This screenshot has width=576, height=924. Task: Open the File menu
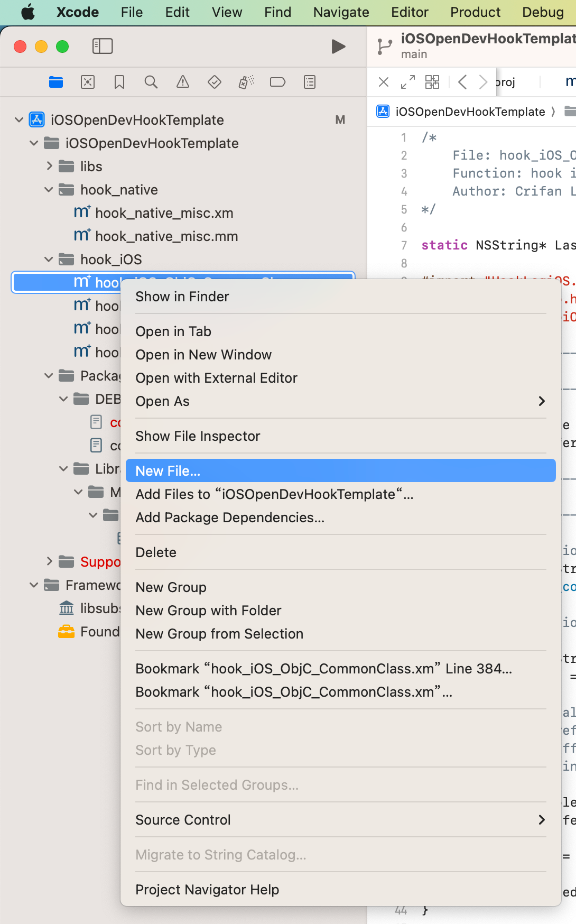(x=132, y=12)
